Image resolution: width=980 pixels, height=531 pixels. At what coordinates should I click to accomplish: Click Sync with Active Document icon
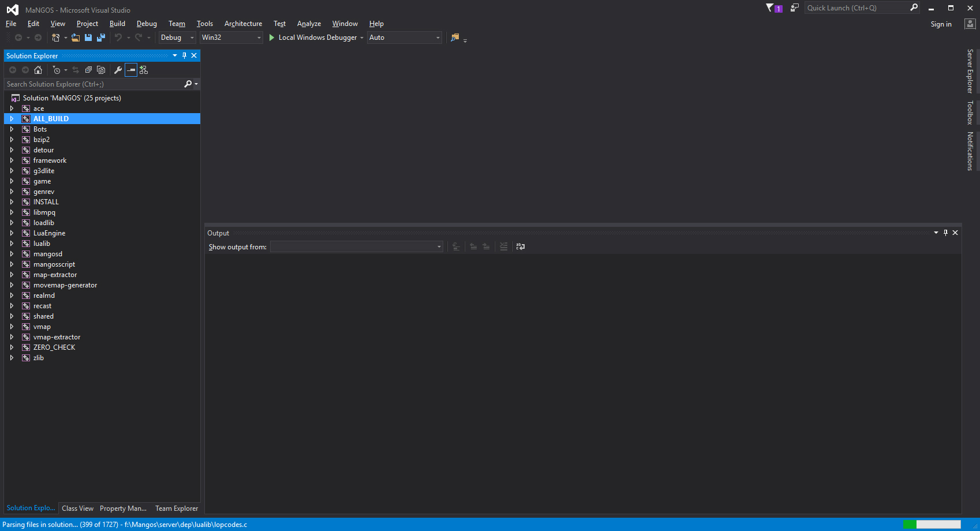tap(76, 70)
